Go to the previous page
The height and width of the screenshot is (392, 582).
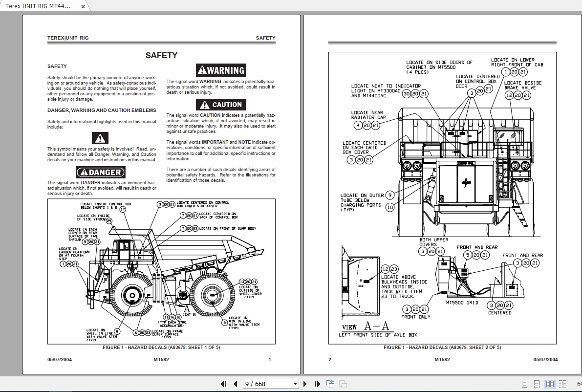(236, 384)
